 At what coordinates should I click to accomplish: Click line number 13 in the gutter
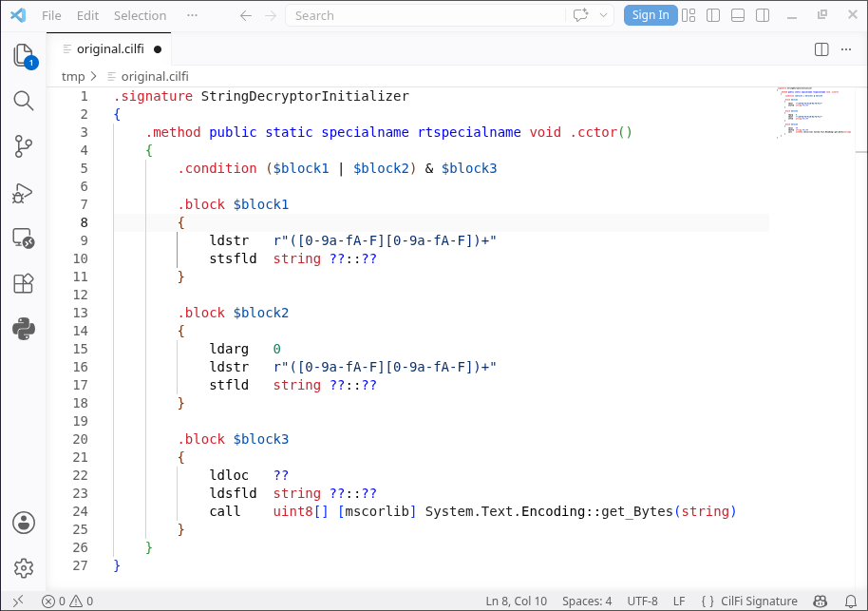[81, 313]
